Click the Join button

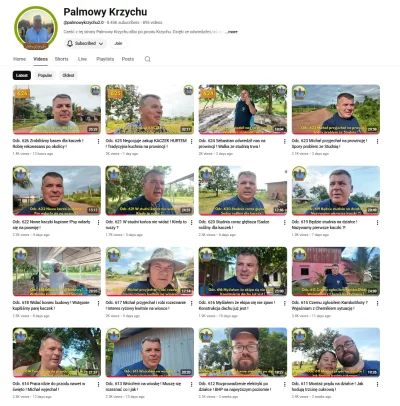[118, 43]
